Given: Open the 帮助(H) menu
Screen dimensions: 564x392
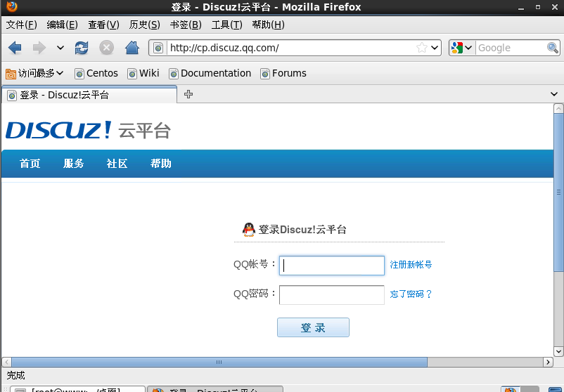Looking at the screenshot, I should click(x=268, y=25).
